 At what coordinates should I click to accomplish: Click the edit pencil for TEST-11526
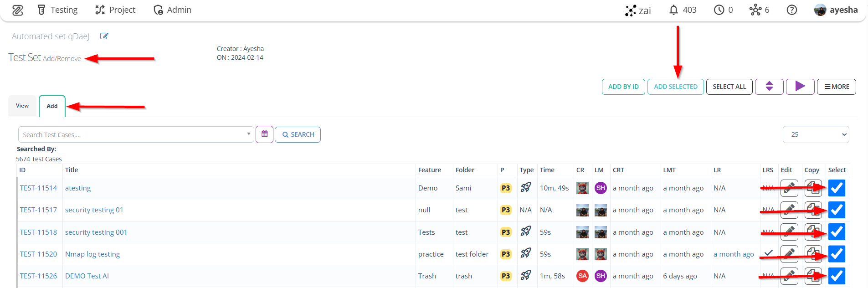[789, 276]
